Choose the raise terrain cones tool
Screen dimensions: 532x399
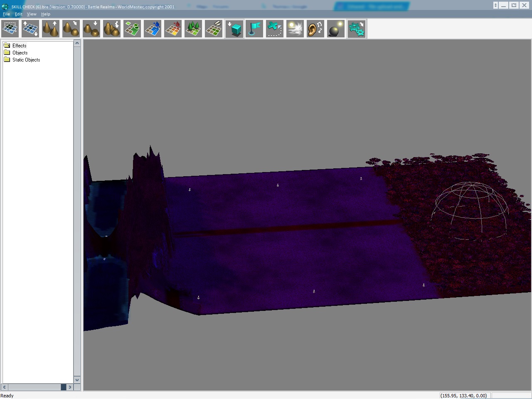click(51, 29)
